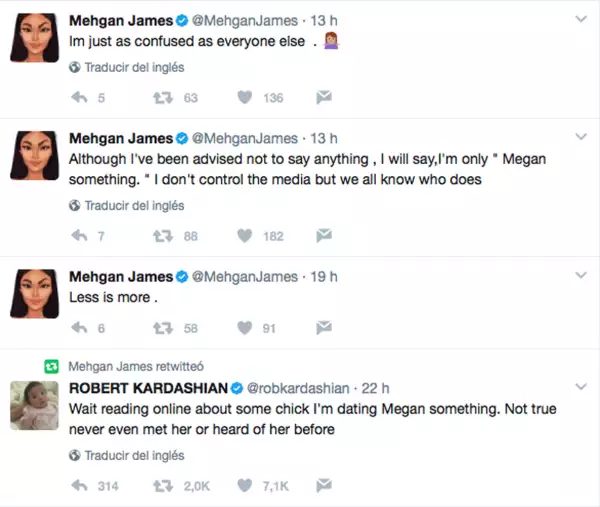Open the dropdown arrow on Robert Kardashian's tweet

pos(581,387)
